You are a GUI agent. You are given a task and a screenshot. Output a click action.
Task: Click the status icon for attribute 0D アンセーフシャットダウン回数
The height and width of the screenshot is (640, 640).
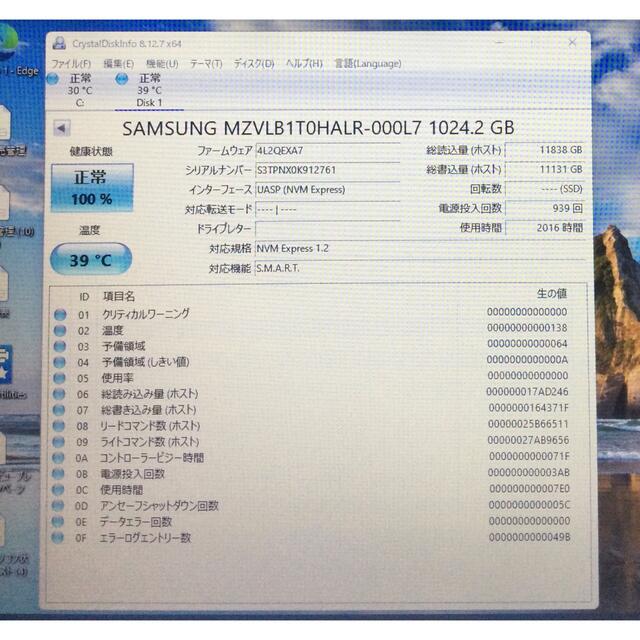click(58, 506)
